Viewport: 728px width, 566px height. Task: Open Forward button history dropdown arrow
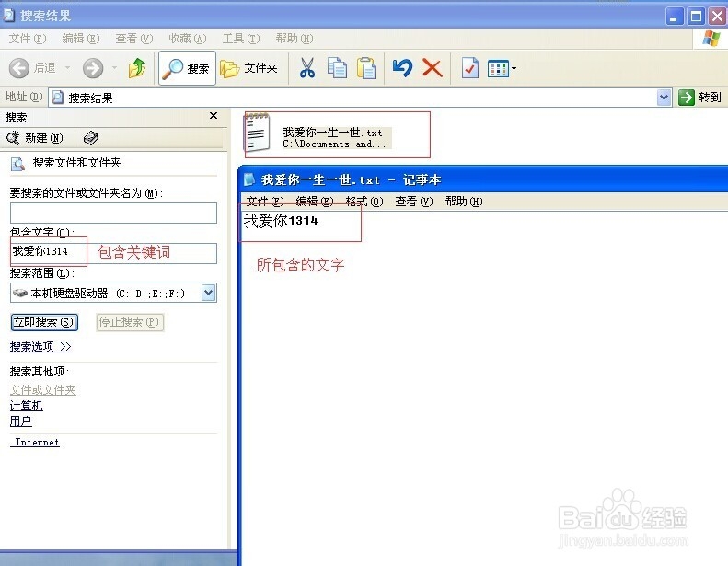point(114,68)
